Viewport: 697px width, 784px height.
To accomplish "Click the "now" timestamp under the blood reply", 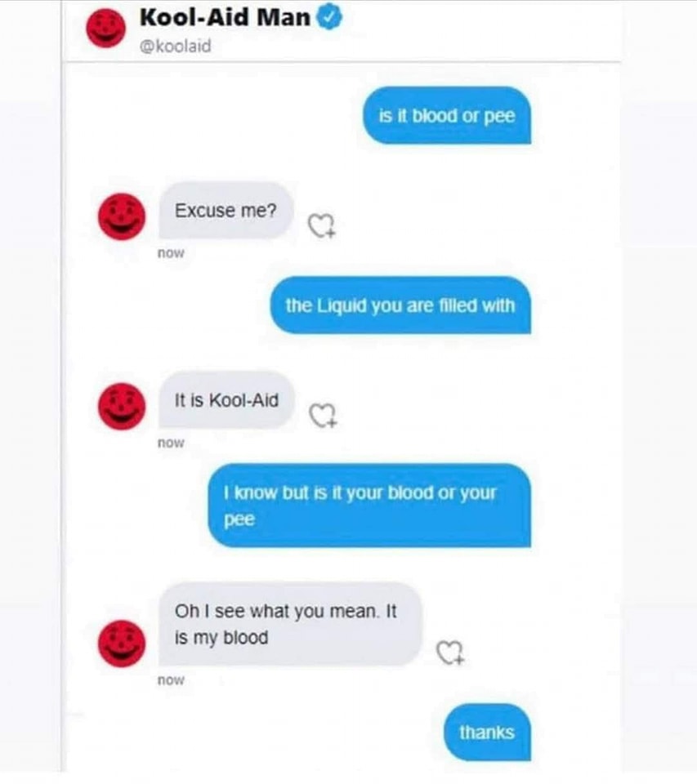I will click(x=171, y=680).
